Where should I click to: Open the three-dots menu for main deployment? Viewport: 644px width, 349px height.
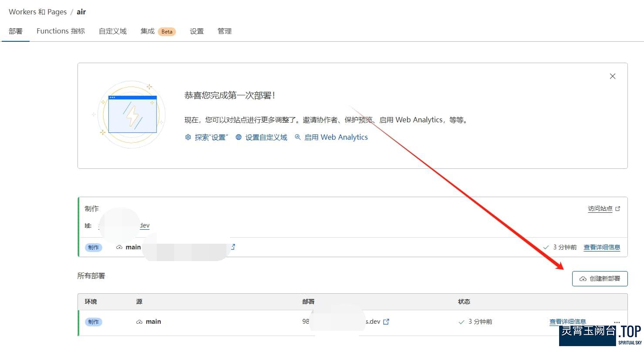click(616, 322)
